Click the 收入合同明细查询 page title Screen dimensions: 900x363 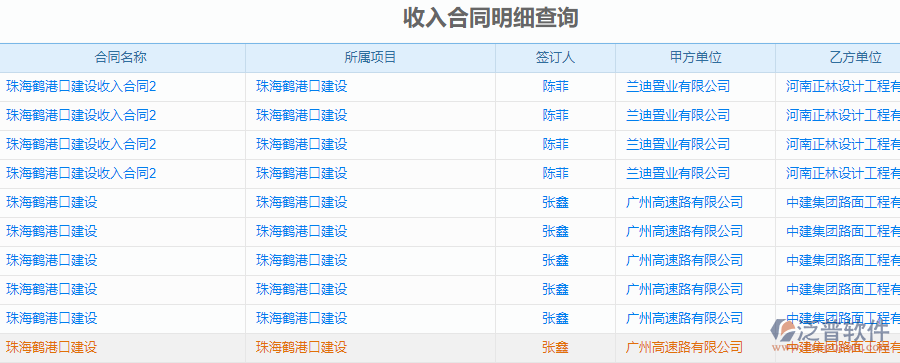(x=490, y=18)
